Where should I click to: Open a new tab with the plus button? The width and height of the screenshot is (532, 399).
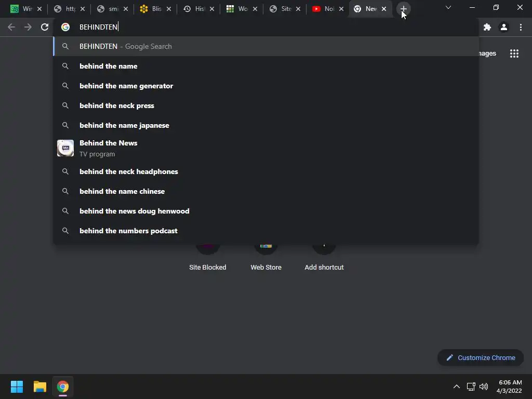pos(403,9)
